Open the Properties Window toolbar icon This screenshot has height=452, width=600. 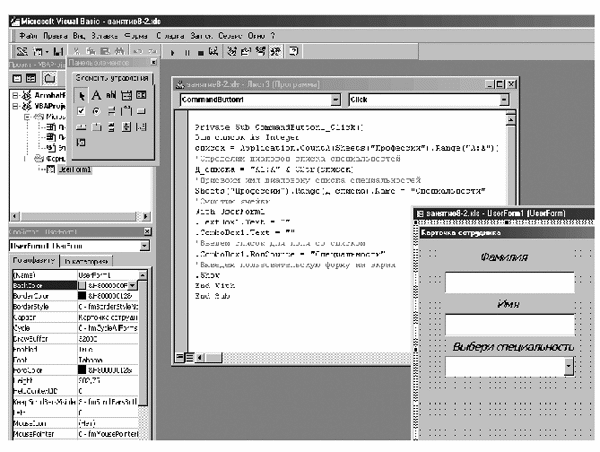pyautogui.click(x=246, y=51)
